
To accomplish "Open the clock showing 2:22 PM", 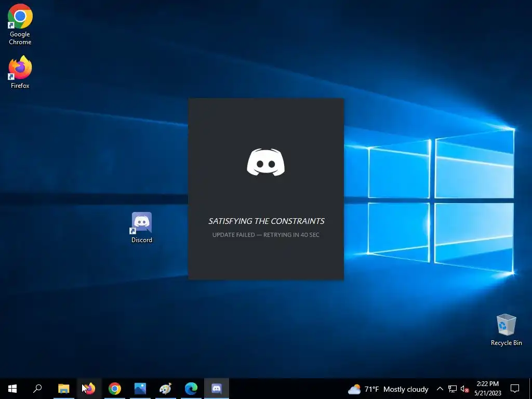I will [487, 389].
